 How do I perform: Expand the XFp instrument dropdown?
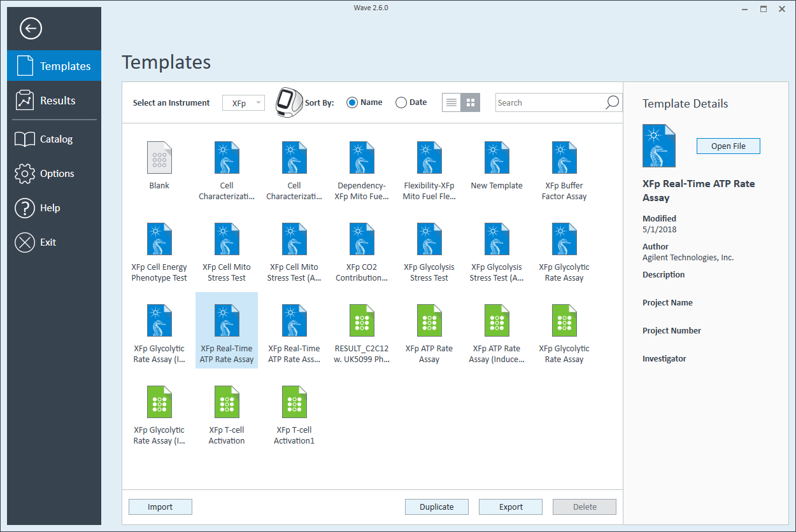(x=243, y=102)
